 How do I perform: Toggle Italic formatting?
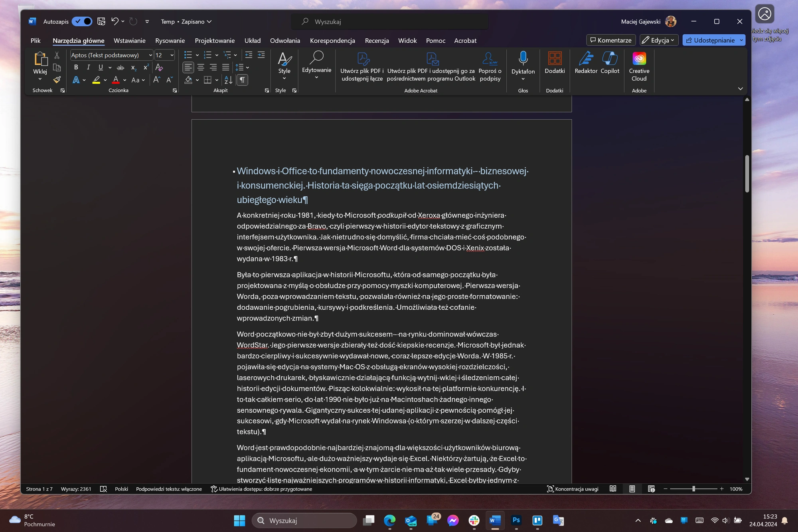coord(88,67)
